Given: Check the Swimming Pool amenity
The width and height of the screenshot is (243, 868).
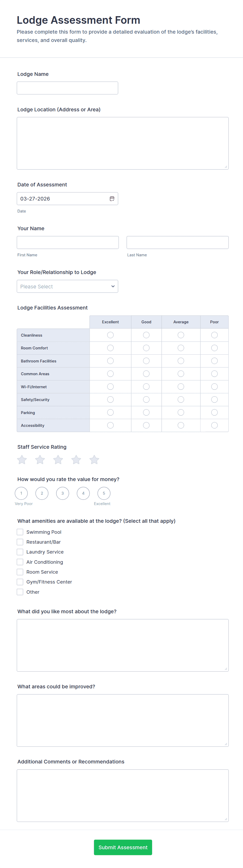Looking at the screenshot, I should (x=20, y=532).
